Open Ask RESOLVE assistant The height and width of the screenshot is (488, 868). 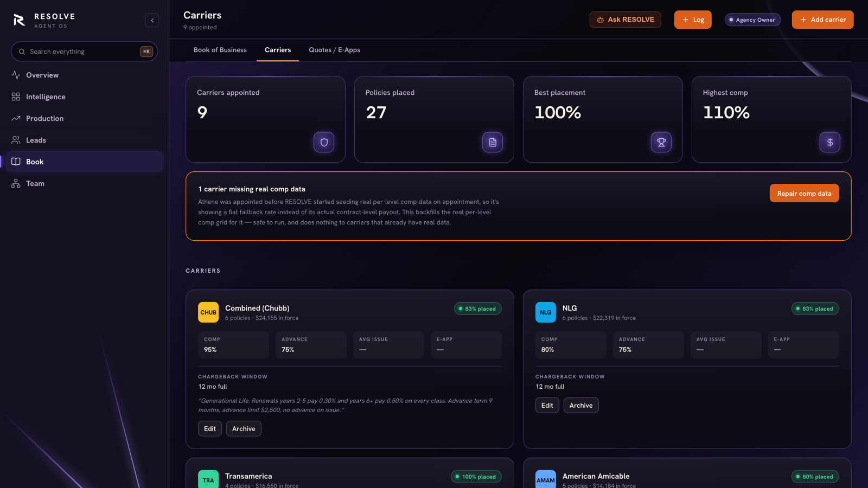(x=626, y=20)
